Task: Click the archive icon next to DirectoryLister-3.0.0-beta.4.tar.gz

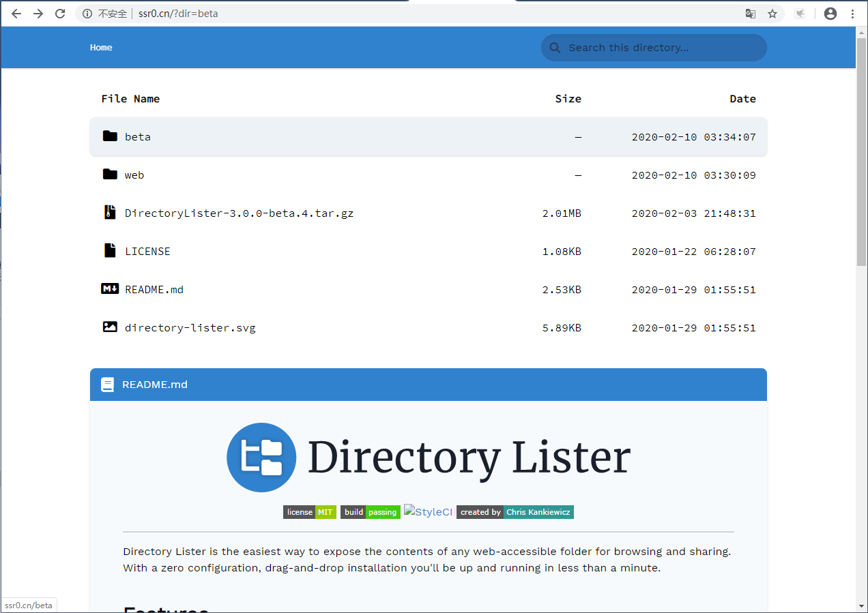Action: (x=110, y=212)
